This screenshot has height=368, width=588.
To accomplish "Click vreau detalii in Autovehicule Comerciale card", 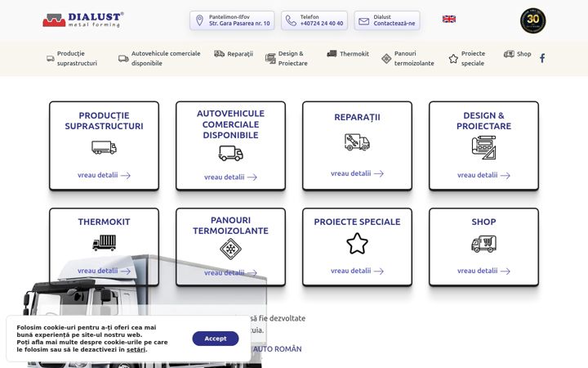I will point(230,177).
